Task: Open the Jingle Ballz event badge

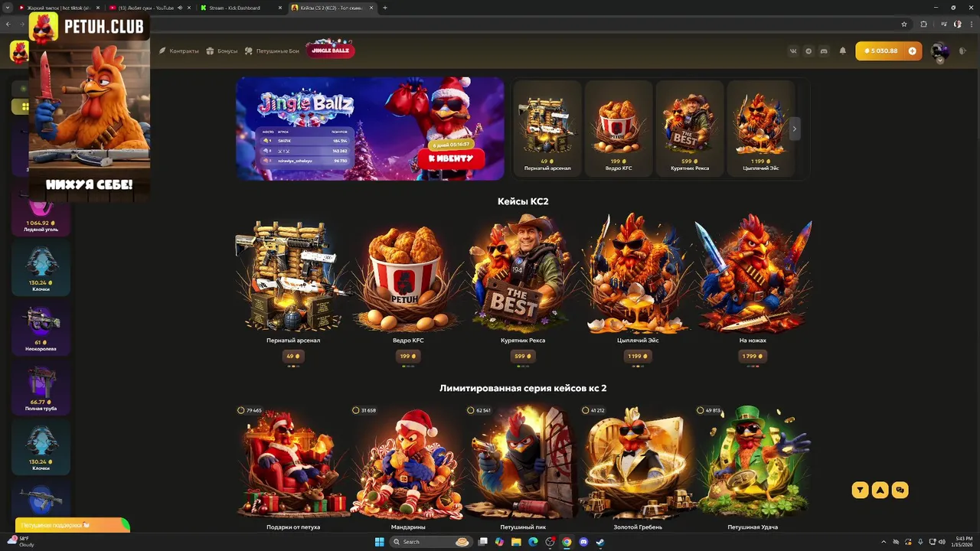Action: click(x=330, y=50)
